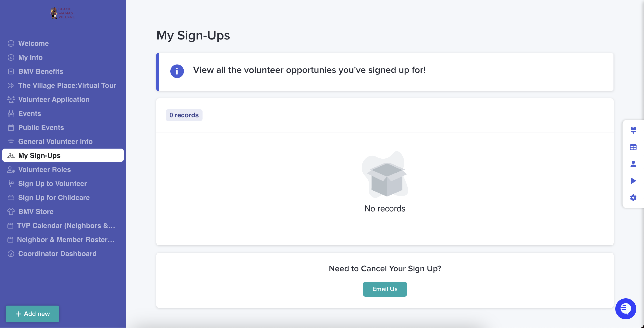This screenshot has width=644, height=328.
Task: Click the play preview icon in right toolbar
Action: point(633,181)
